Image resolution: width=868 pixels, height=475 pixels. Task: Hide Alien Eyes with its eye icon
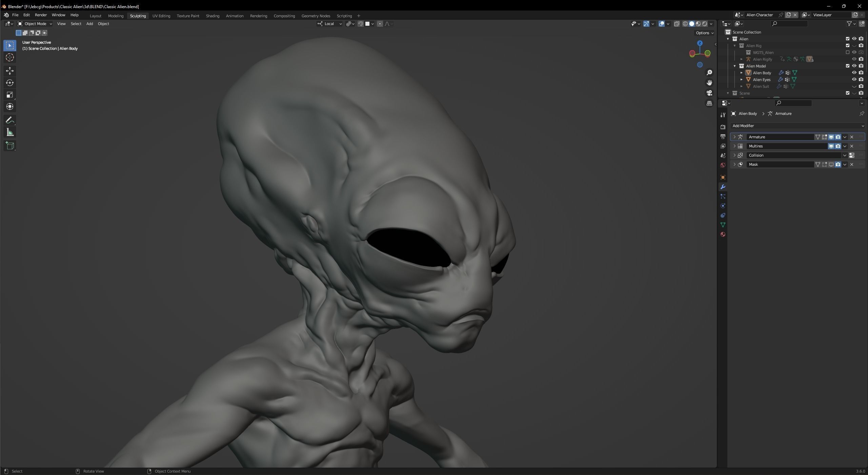coord(854,79)
